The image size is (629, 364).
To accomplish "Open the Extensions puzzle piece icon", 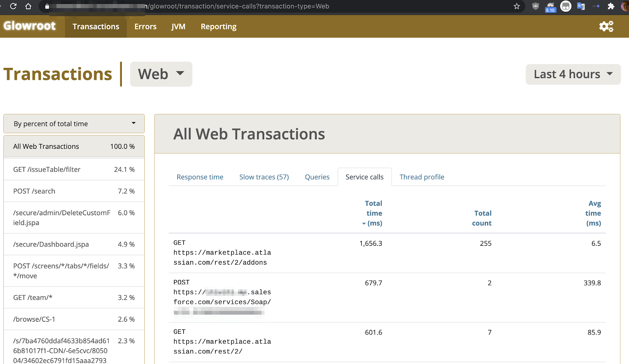I will click(611, 6).
